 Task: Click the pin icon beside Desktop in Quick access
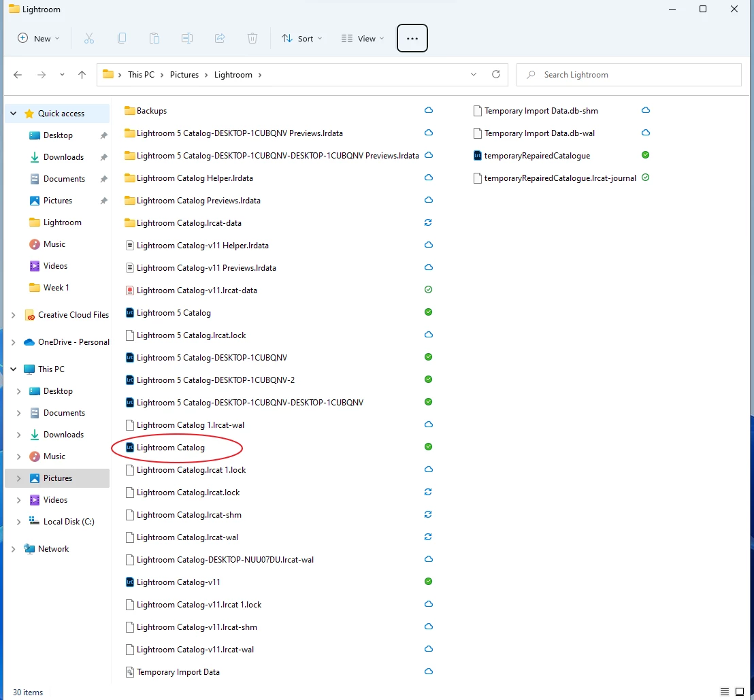(x=103, y=135)
